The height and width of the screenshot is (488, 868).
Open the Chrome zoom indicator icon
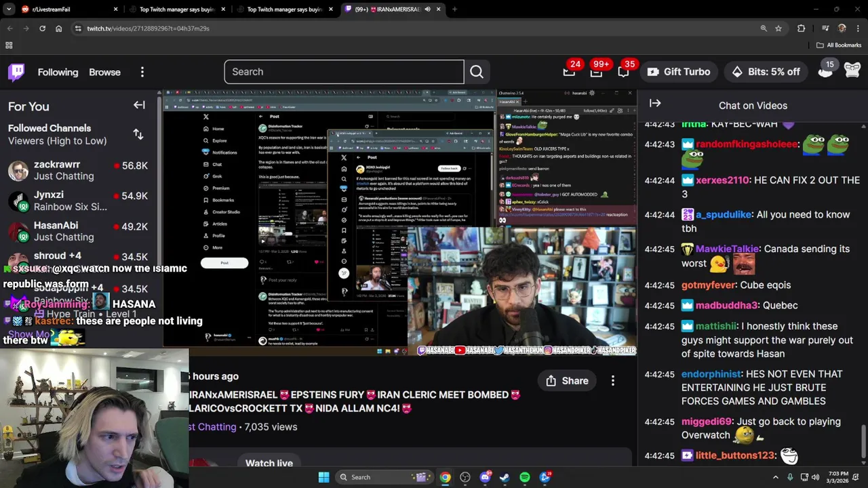pyautogui.click(x=764, y=28)
